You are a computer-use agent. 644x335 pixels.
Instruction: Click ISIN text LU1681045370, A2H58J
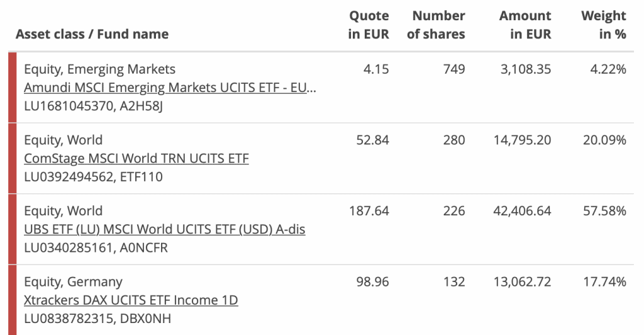pos(93,106)
